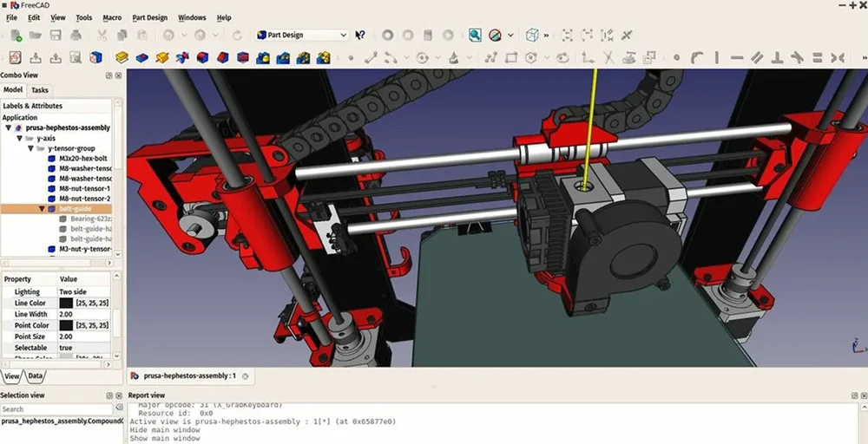Click the Selection view search field
This screenshot has width=868, height=444.
(x=56, y=409)
